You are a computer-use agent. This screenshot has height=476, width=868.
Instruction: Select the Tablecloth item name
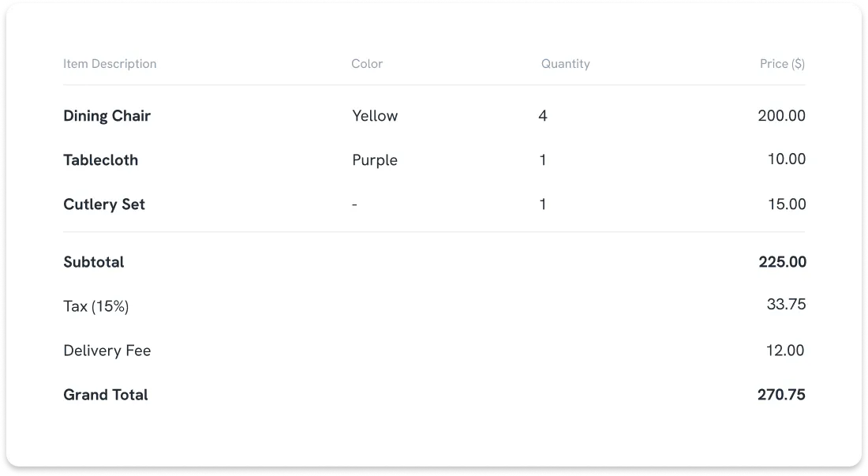100,160
